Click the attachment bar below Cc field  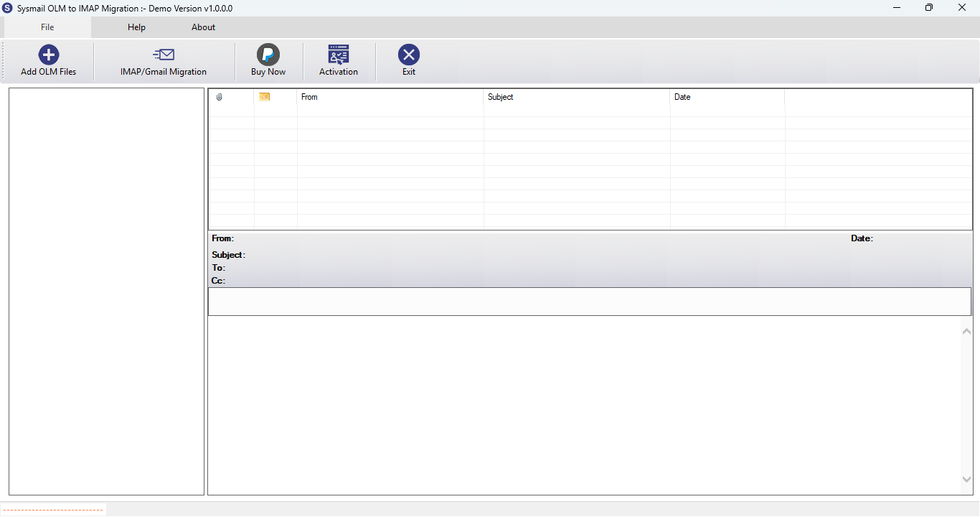590,302
